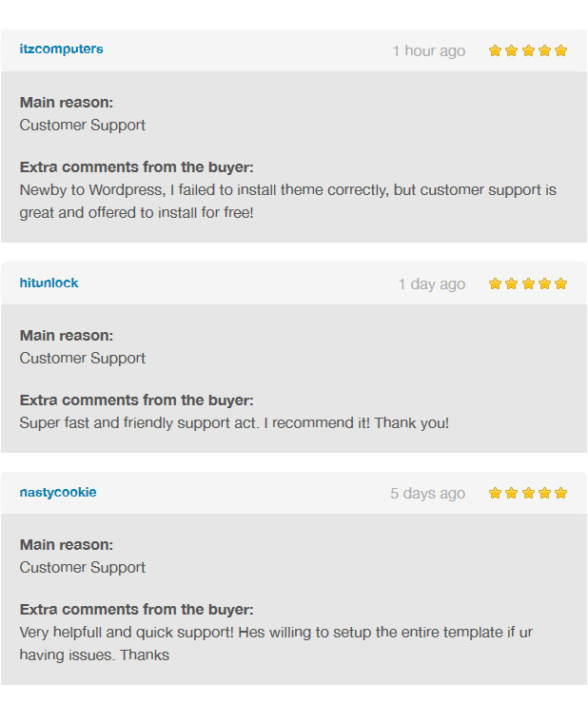Screen dimensions: 588x723
Task: Click "Extra comments from the buyer:" in nastycookie's review
Action: tap(137, 609)
